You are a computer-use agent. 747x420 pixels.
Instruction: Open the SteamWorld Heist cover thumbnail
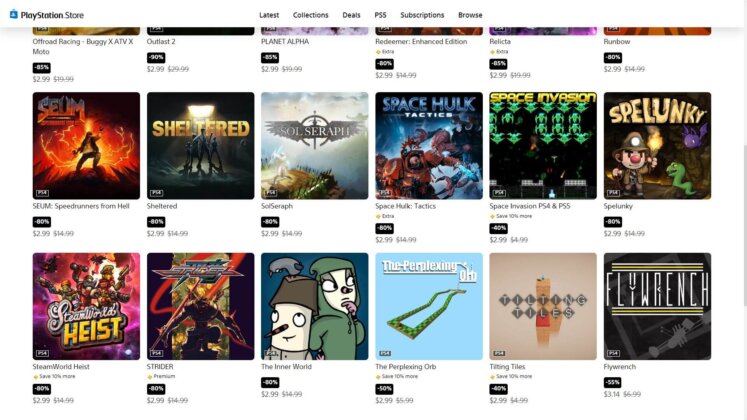pyautogui.click(x=86, y=306)
